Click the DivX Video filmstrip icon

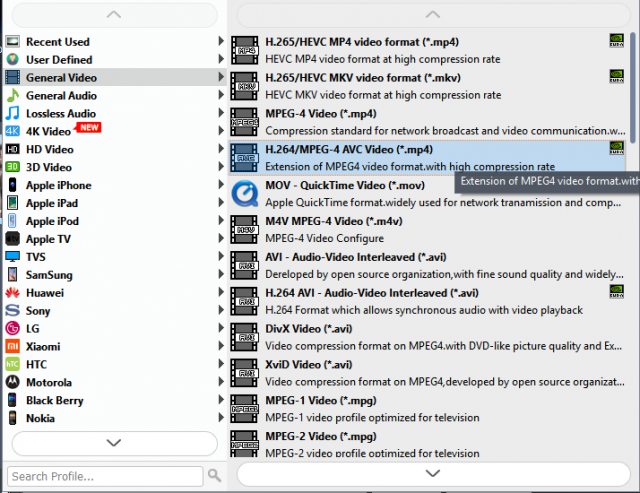[x=244, y=337]
